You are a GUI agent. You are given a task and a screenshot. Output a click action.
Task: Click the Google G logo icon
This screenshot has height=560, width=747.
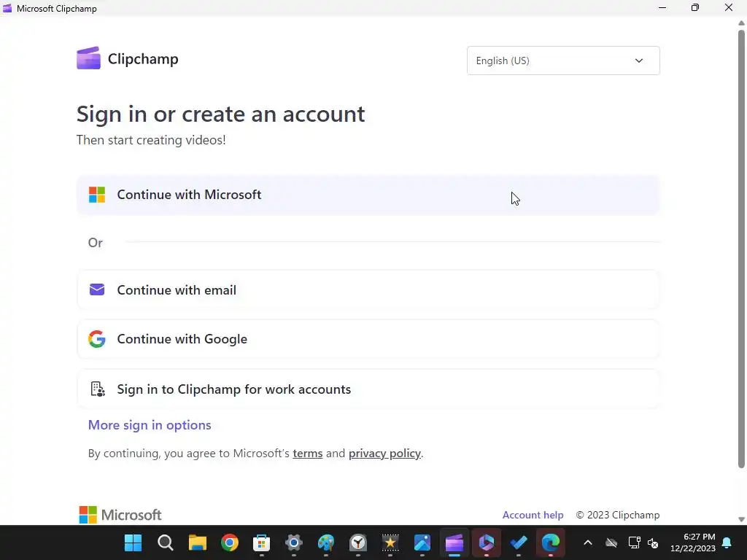point(97,339)
